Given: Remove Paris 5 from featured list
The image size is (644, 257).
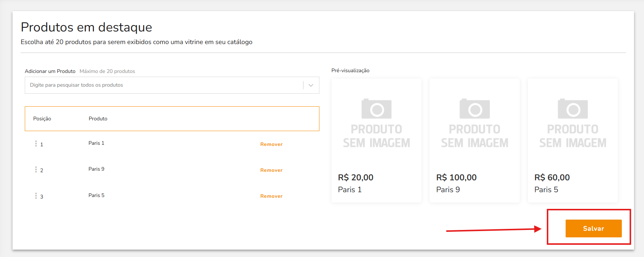Looking at the screenshot, I should tap(271, 196).
